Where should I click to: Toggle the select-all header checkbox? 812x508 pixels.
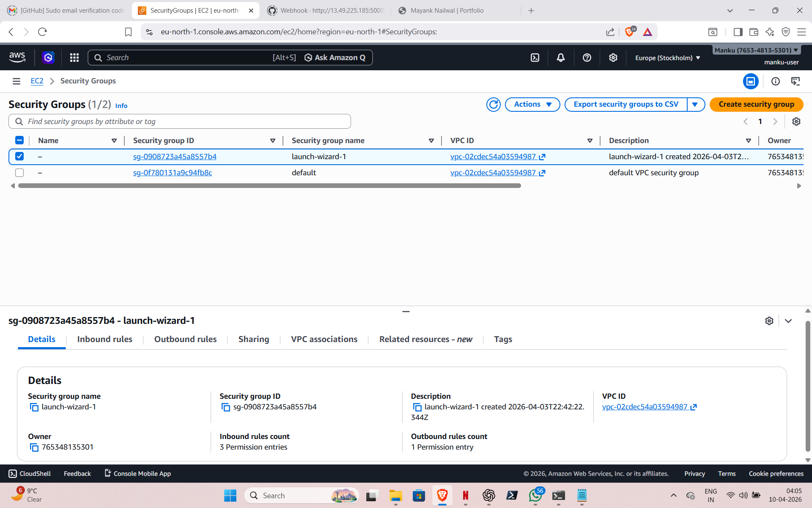[19, 140]
